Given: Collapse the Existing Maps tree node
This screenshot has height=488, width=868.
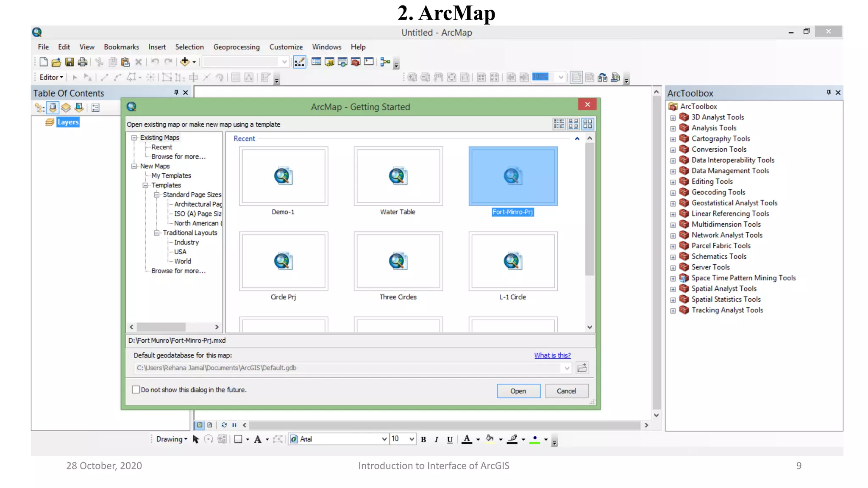Looking at the screenshot, I should point(134,138).
